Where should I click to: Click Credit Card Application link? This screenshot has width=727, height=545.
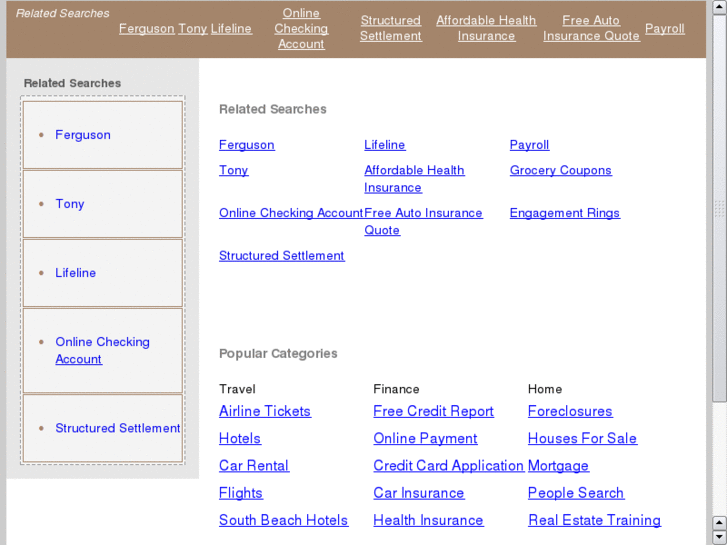tap(448, 466)
